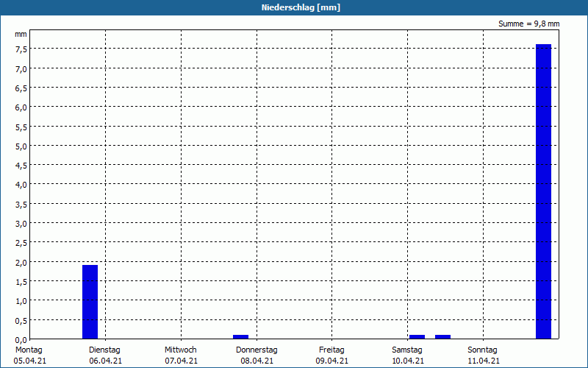Click the 5,0 y-axis value
This screenshot has width=588, height=368.
pos(21,146)
